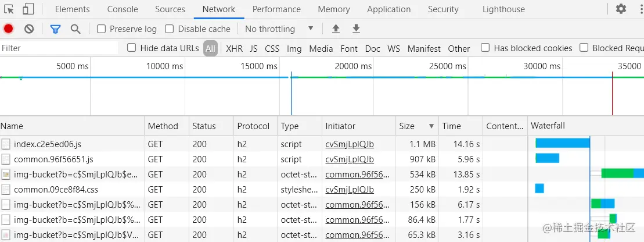
Task: Tick the Hide data URLs checkbox
Action: [x=132, y=48]
